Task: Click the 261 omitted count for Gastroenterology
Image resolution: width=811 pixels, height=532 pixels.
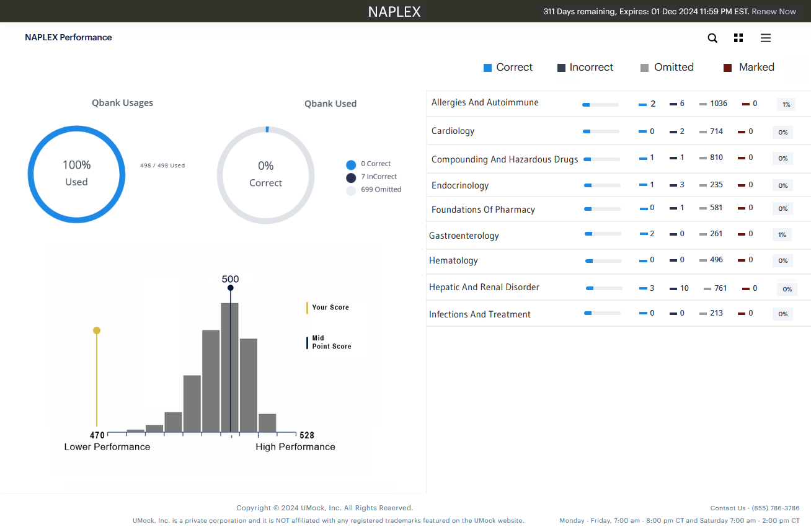Action: click(717, 234)
